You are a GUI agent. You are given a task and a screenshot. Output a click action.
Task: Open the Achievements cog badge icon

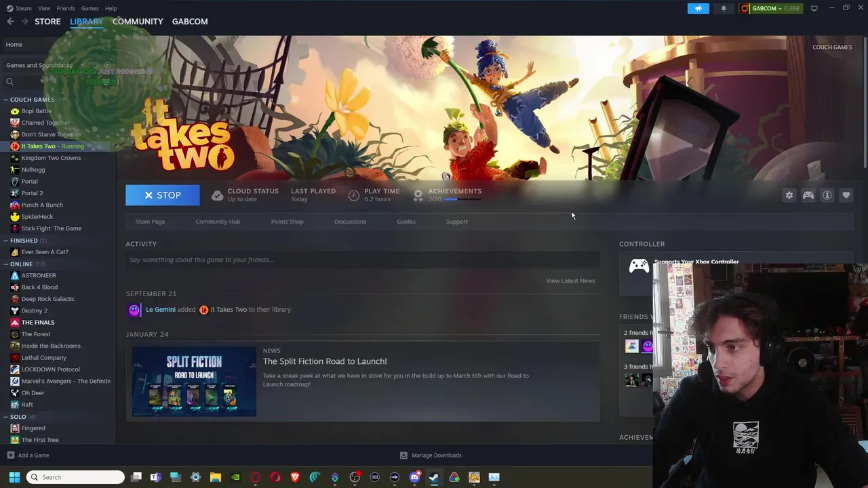click(418, 195)
